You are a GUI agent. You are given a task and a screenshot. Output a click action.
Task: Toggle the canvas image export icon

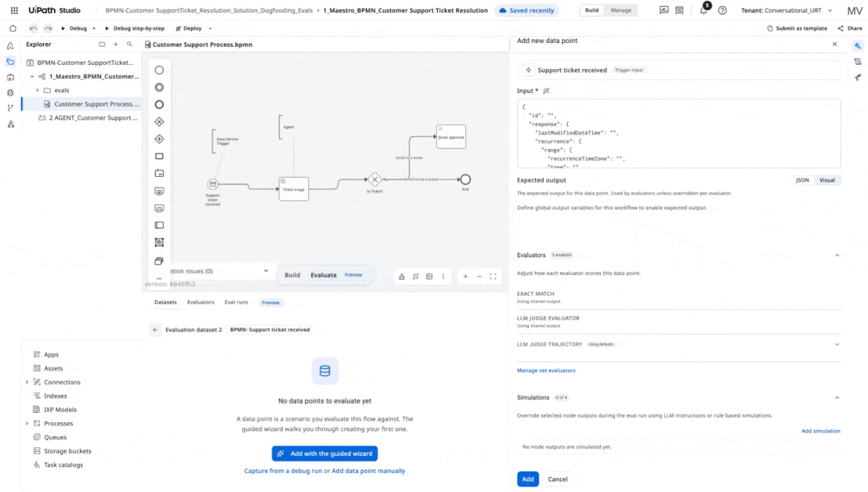429,276
